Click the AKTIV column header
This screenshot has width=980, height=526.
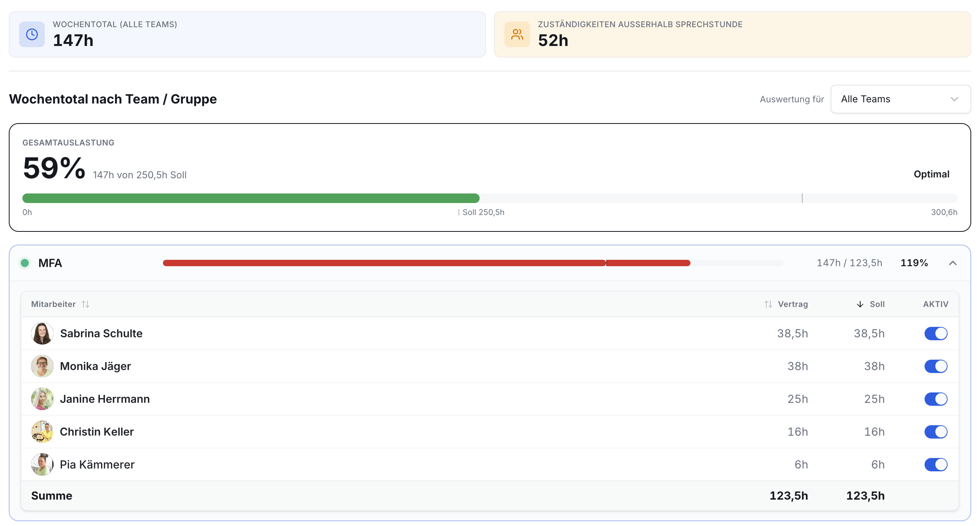[x=936, y=304]
